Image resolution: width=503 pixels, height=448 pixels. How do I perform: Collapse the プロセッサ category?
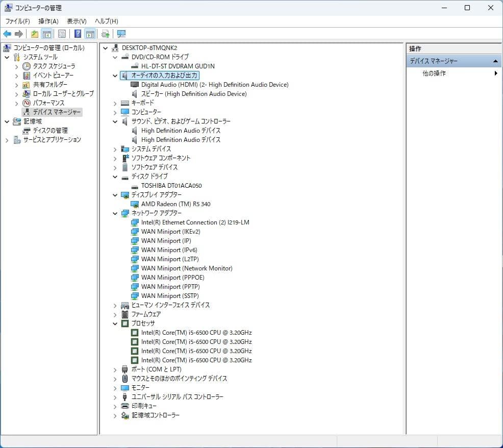[x=114, y=323]
